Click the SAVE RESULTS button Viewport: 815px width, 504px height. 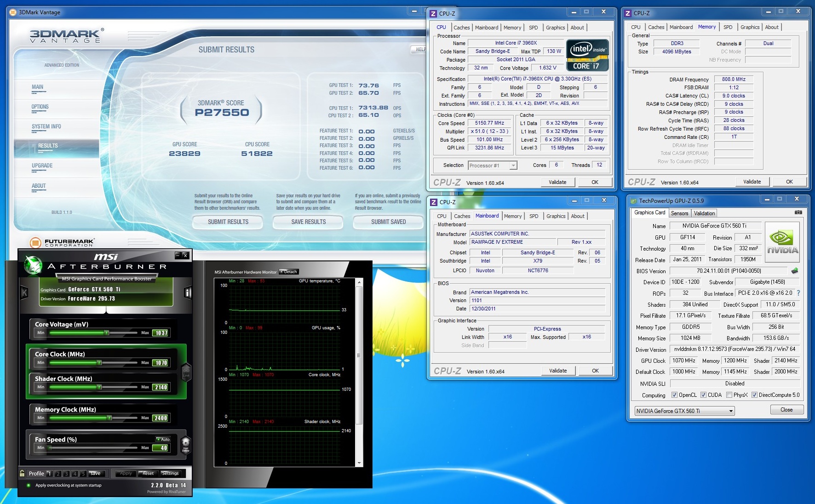pos(308,222)
